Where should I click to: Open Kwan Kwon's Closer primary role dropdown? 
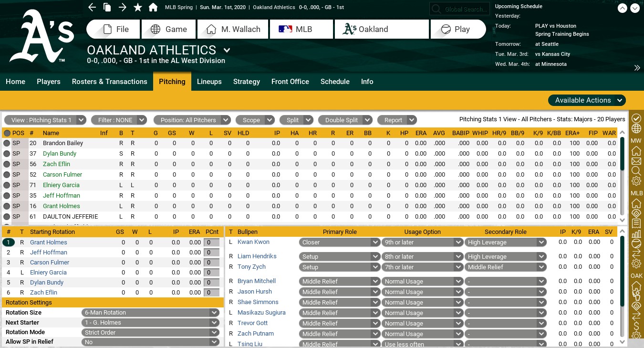click(340, 243)
